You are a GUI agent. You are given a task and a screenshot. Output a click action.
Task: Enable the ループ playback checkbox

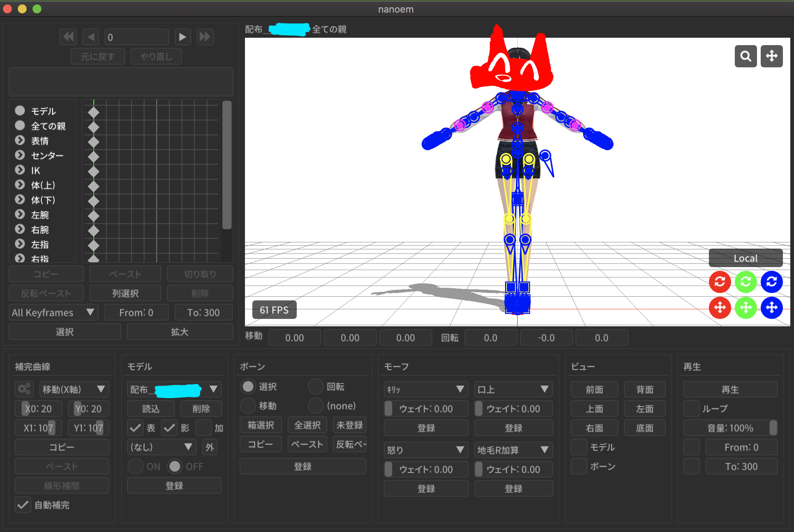pos(691,409)
